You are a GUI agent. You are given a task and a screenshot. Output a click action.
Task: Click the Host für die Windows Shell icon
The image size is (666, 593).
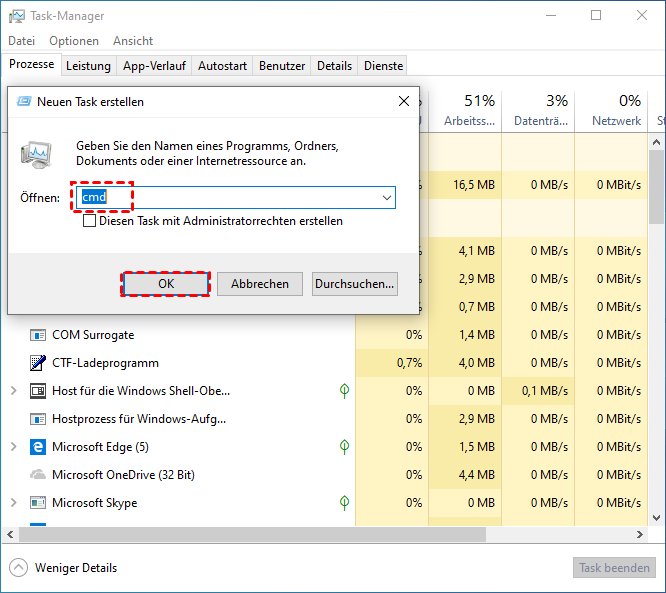coord(38,391)
